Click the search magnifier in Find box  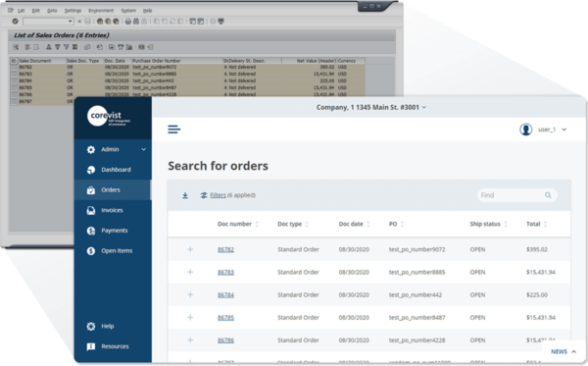click(x=548, y=195)
